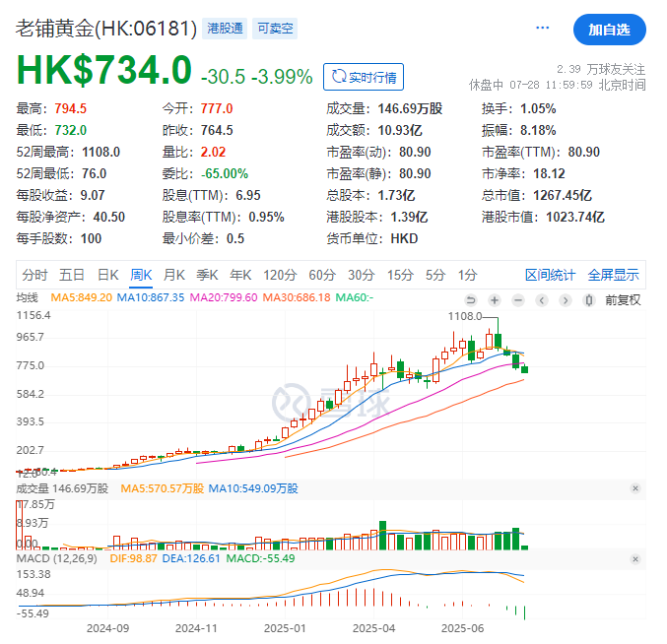Zoom in chart with plus icon
Viewport: 667px width, 644px height.
[x=495, y=300]
